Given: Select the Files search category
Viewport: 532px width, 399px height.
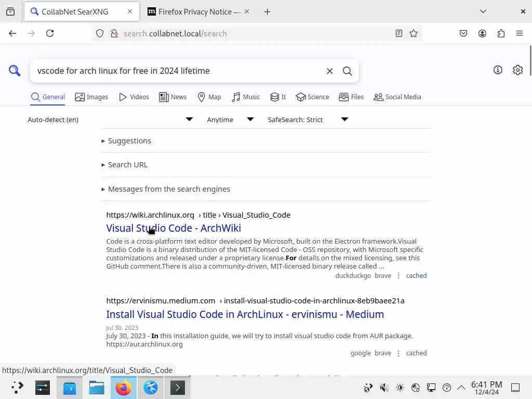Looking at the screenshot, I should click(351, 97).
